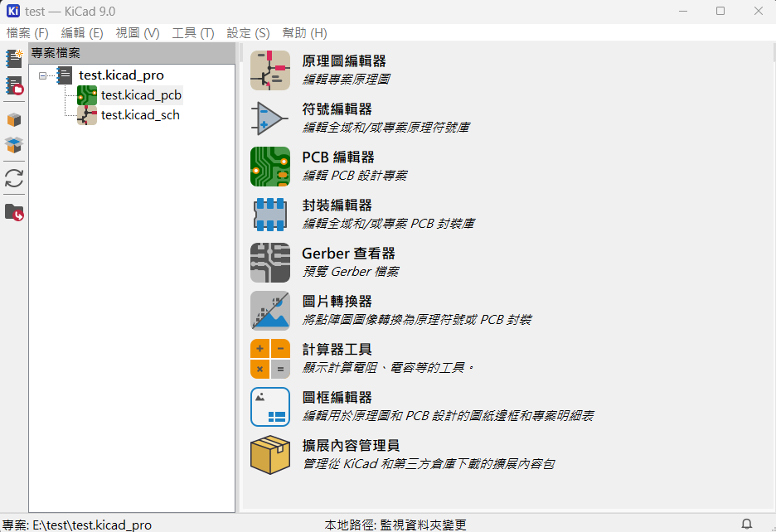
Task: Open the plugin and content manager box icon
Action: (269, 454)
